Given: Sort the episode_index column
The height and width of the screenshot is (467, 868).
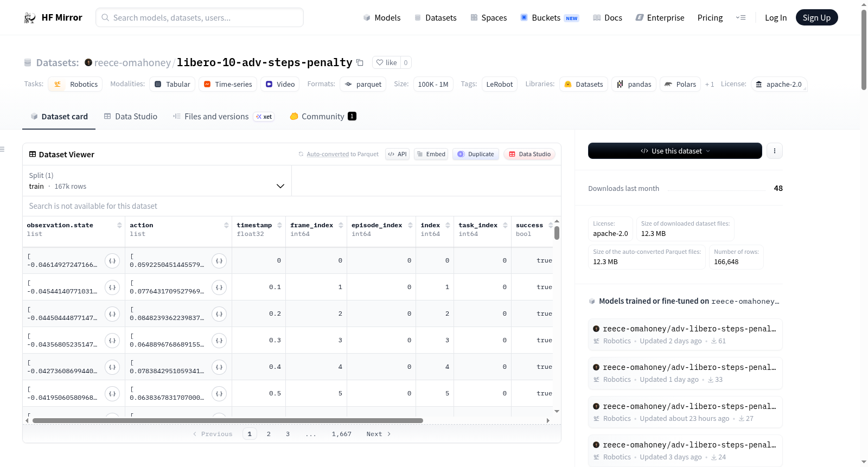Looking at the screenshot, I should 410,225.
